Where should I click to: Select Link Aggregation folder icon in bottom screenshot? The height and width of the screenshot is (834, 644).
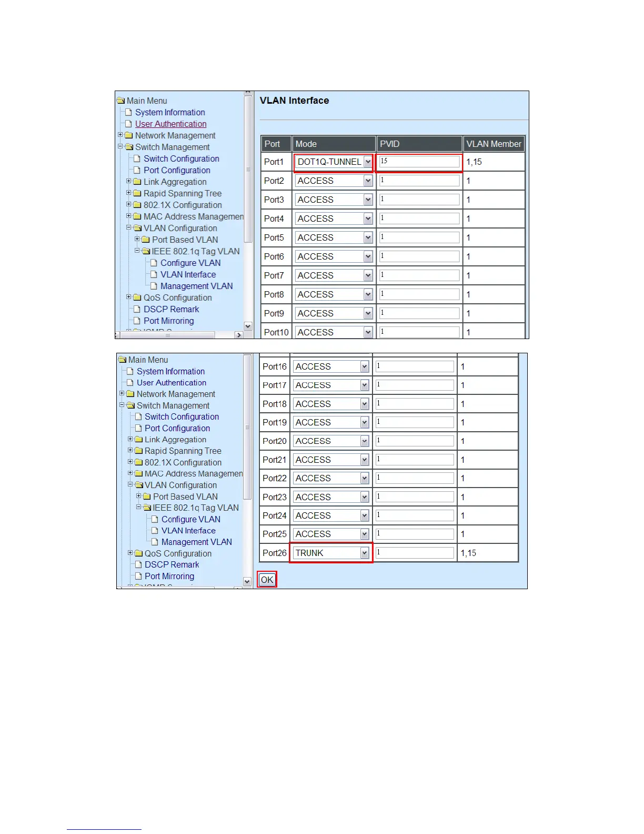point(139,440)
